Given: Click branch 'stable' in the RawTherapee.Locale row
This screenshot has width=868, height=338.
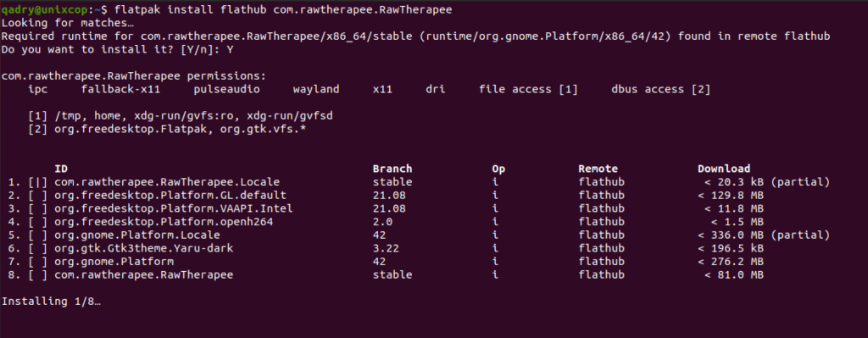Looking at the screenshot, I should pyautogui.click(x=392, y=182).
